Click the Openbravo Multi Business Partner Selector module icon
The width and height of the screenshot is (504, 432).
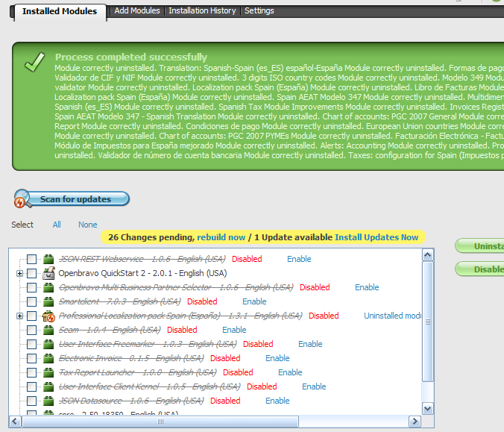click(x=48, y=287)
